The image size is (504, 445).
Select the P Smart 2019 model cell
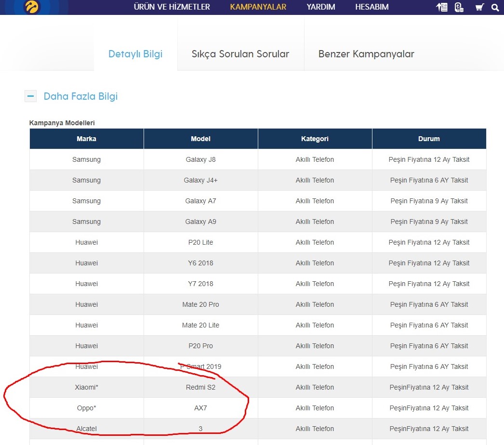point(200,366)
